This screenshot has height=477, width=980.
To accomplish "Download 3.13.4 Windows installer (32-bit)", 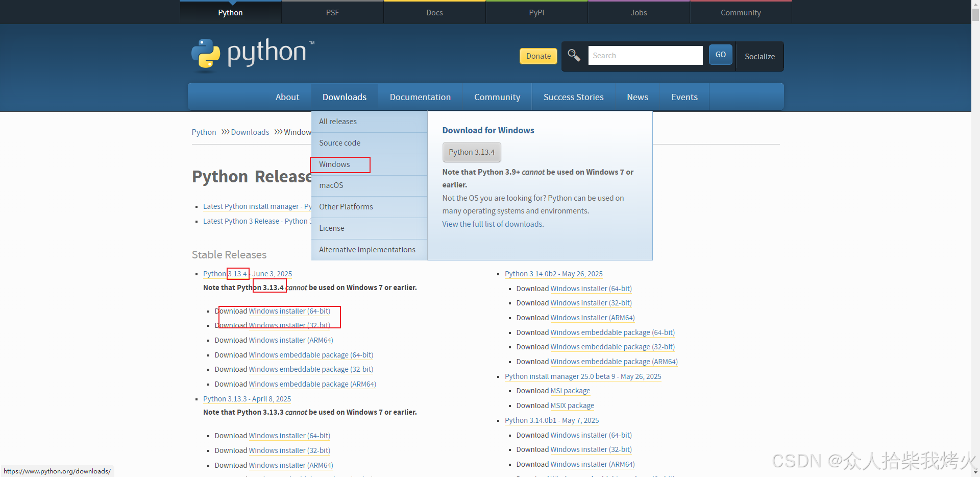I will [289, 325].
